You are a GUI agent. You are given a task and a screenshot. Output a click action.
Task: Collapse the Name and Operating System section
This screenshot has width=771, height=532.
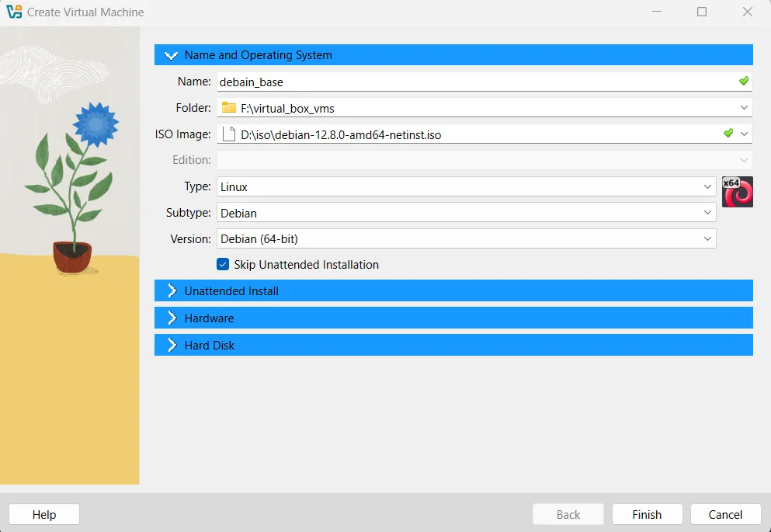(x=453, y=54)
